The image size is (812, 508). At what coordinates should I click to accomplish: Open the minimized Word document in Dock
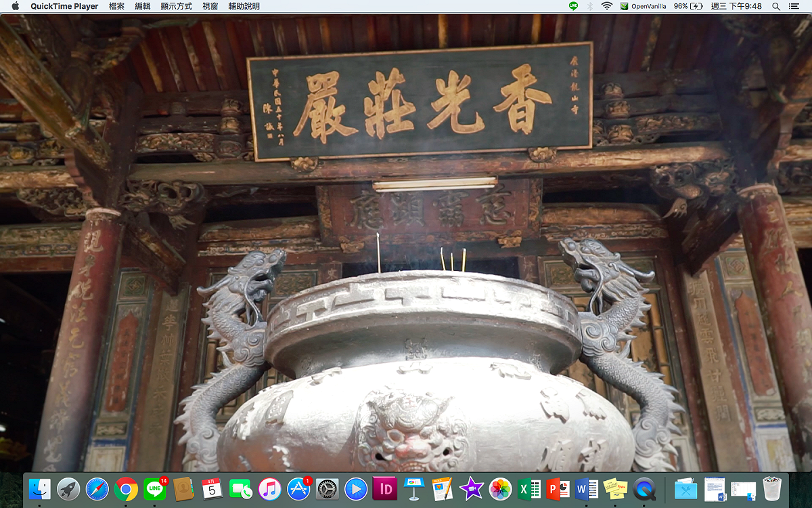click(x=715, y=488)
